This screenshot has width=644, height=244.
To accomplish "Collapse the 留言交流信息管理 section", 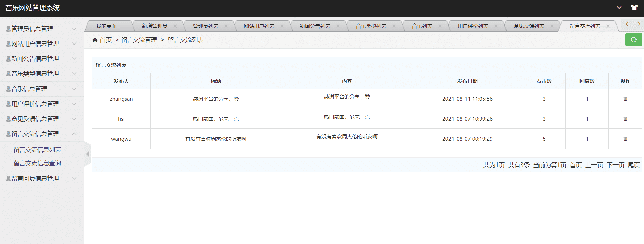I will point(41,134).
